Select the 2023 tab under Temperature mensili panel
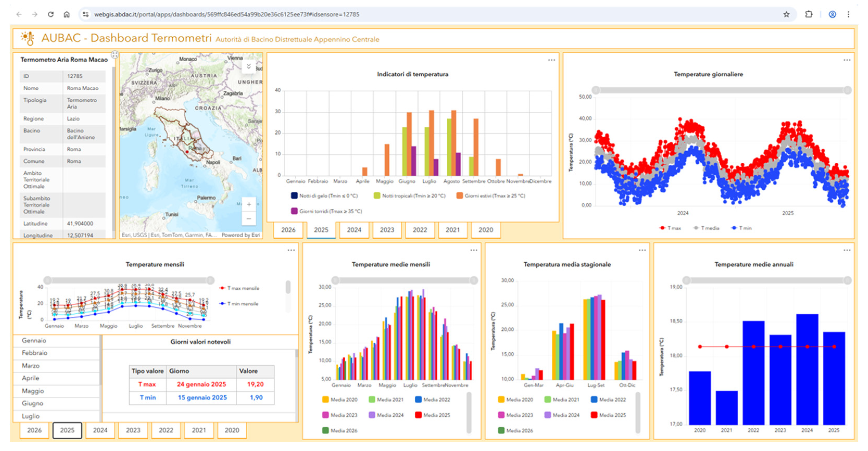This screenshot has width=868, height=451. coord(133,430)
